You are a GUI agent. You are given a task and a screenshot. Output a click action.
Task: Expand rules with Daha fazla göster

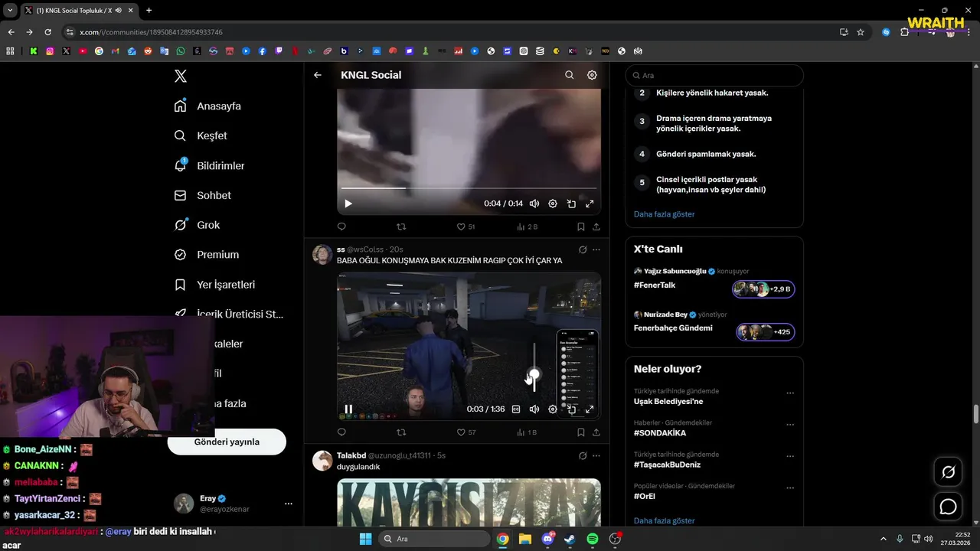pyautogui.click(x=664, y=214)
